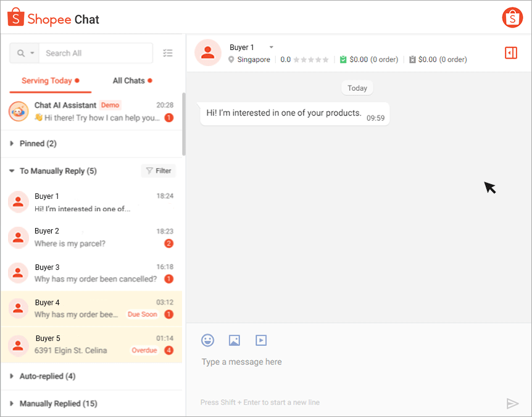532x417 pixels.
Task: Click the unread badge 2 on Buyer 2
Action: click(x=168, y=243)
